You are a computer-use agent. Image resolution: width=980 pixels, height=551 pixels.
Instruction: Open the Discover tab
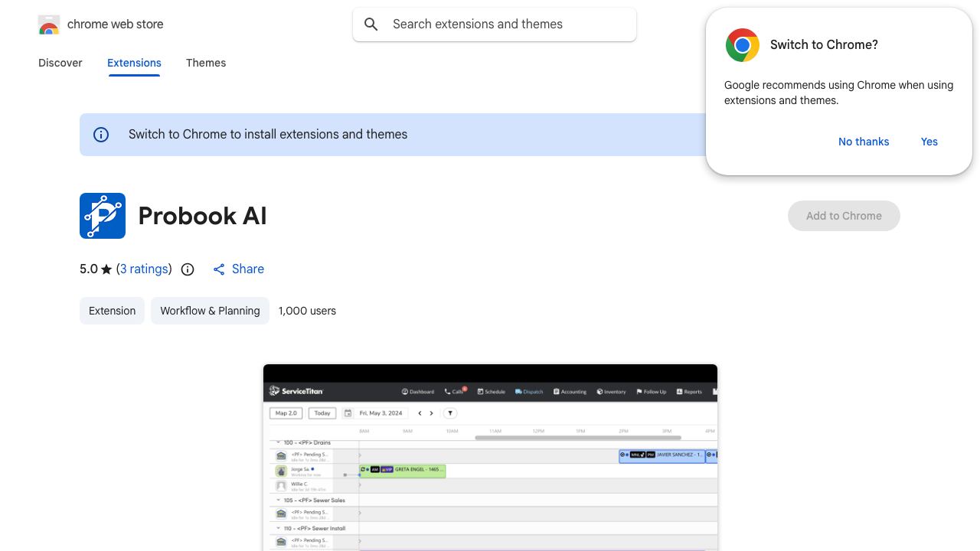60,63
